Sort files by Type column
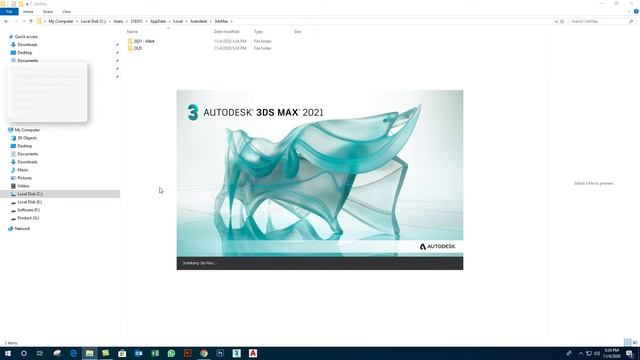640x360 pixels. [x=258, y=31]
